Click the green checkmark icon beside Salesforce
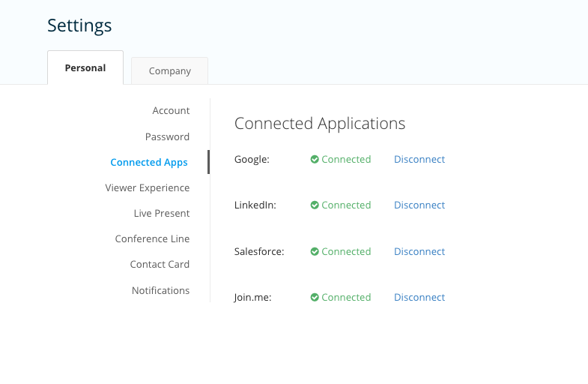This screenshot has height=384, width=588. tap(315, 251)
